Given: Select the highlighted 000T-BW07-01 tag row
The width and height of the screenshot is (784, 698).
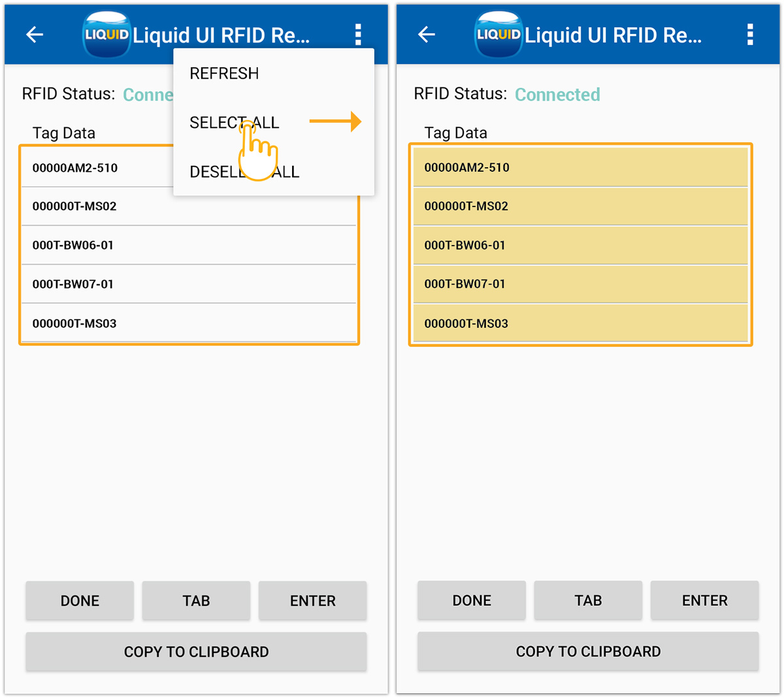Looking at the screenshot, I should [x=579, y=284].
